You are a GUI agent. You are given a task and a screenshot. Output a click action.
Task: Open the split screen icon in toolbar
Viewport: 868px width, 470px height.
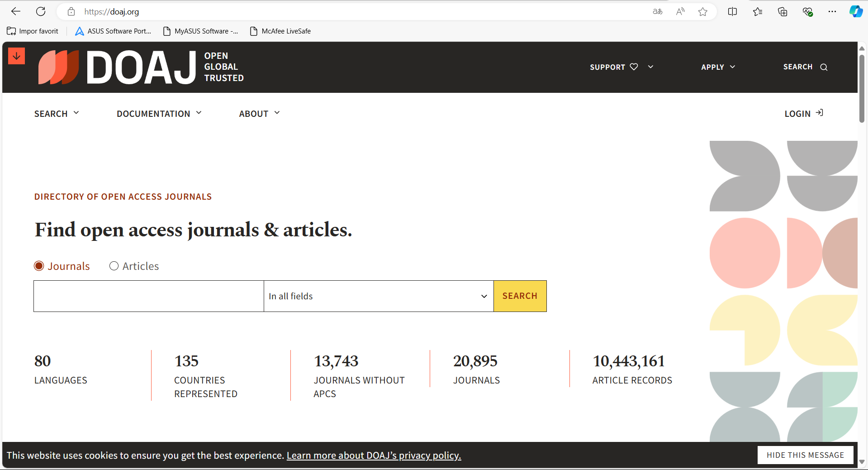coord(732,12)
